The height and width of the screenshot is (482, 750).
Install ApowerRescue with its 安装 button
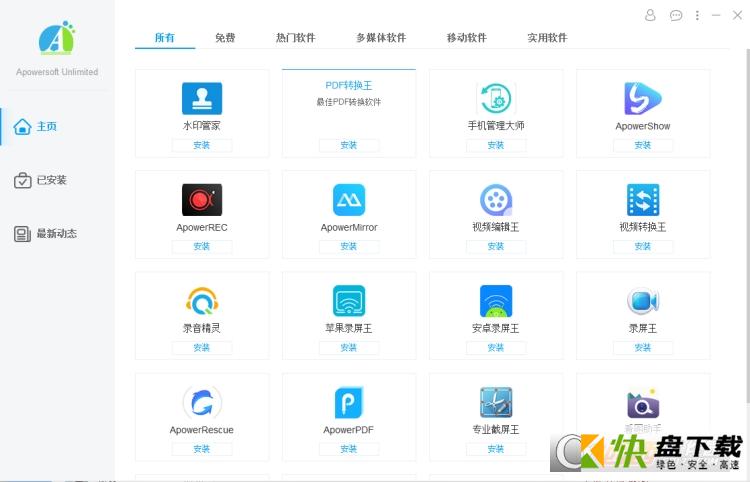coord(202,449)
